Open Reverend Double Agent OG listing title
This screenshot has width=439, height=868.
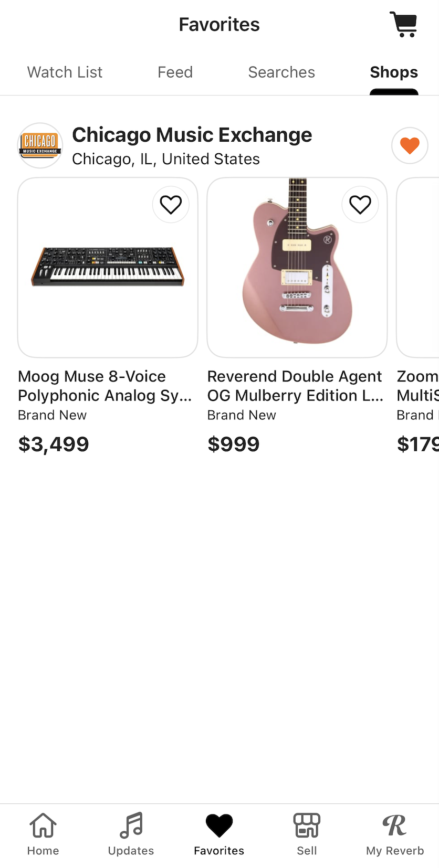click(295, 386)
